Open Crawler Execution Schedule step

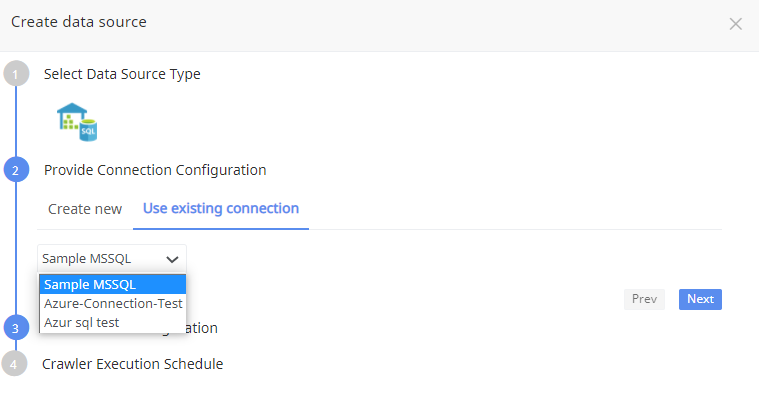tap(133, 364)
